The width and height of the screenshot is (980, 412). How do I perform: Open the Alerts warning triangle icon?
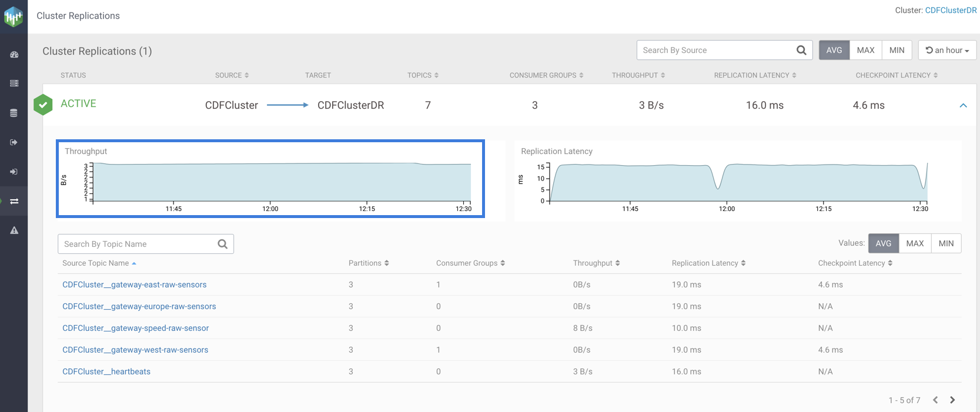[x=14, y=230]
